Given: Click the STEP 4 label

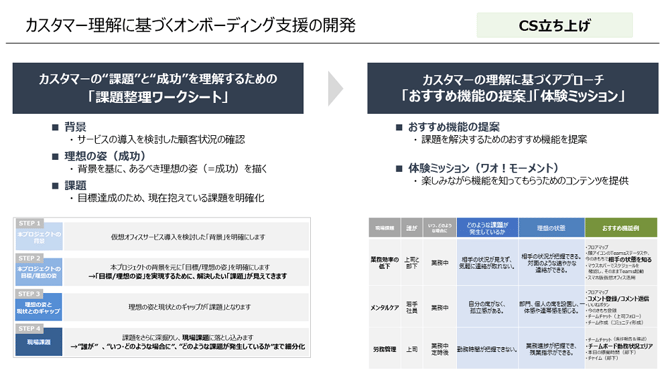Looking at the screenshot, I should (x=29, y=328).
